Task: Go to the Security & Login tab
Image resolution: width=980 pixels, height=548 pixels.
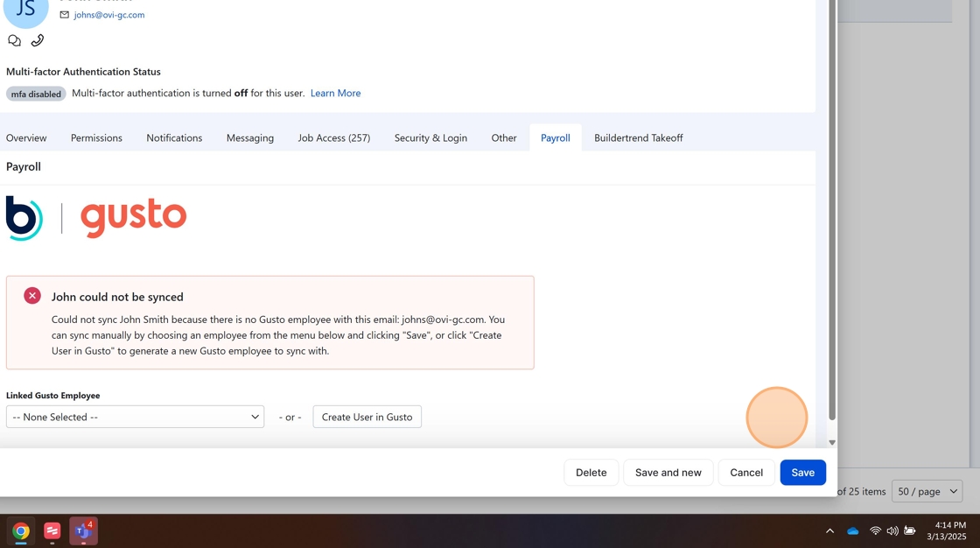Action: coord(430,137)
